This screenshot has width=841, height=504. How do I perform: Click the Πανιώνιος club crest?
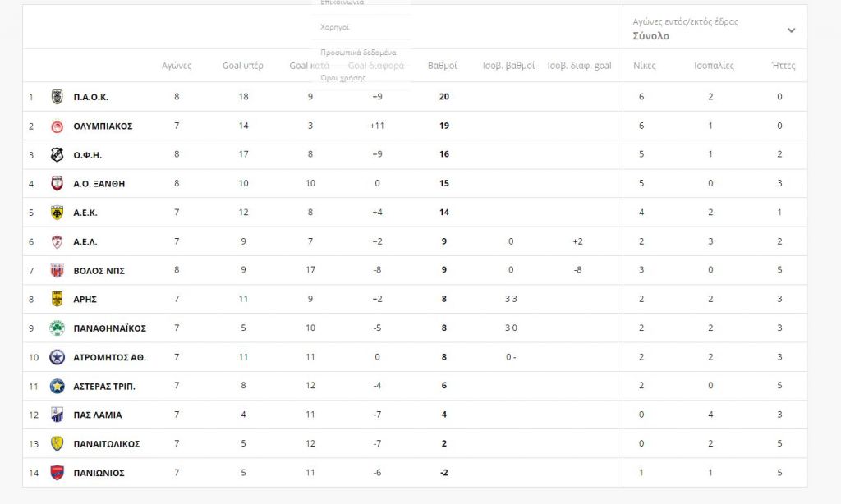point(57,473)
